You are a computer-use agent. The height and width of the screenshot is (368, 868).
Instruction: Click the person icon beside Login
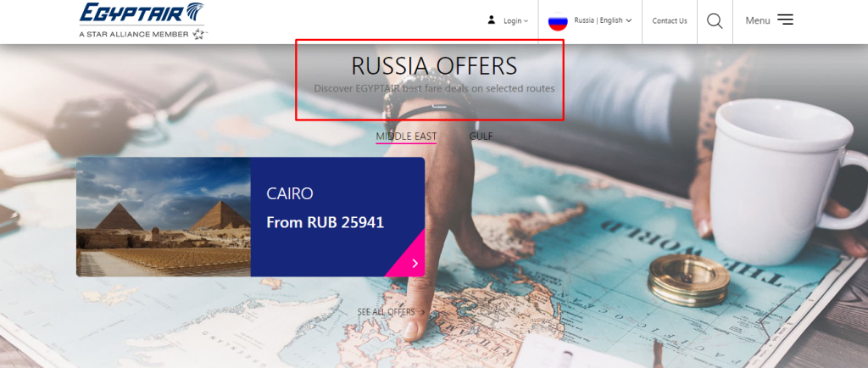tap(491, 20)
